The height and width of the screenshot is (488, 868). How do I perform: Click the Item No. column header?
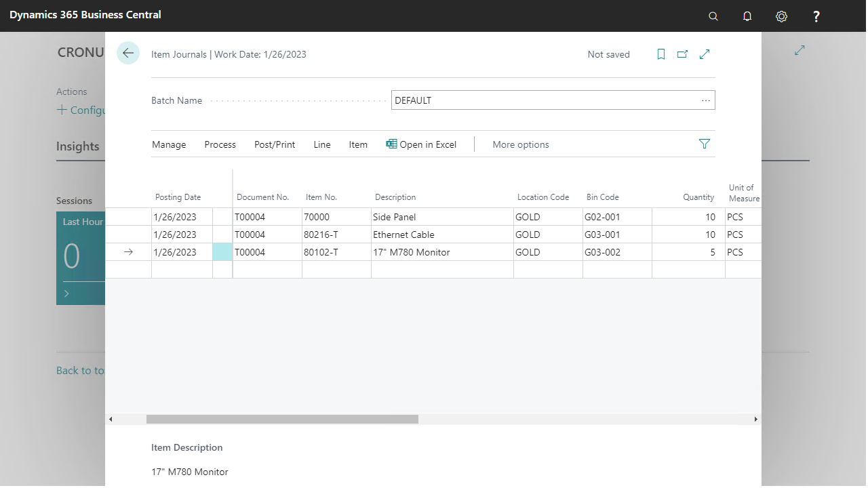[x=321, y=197]
